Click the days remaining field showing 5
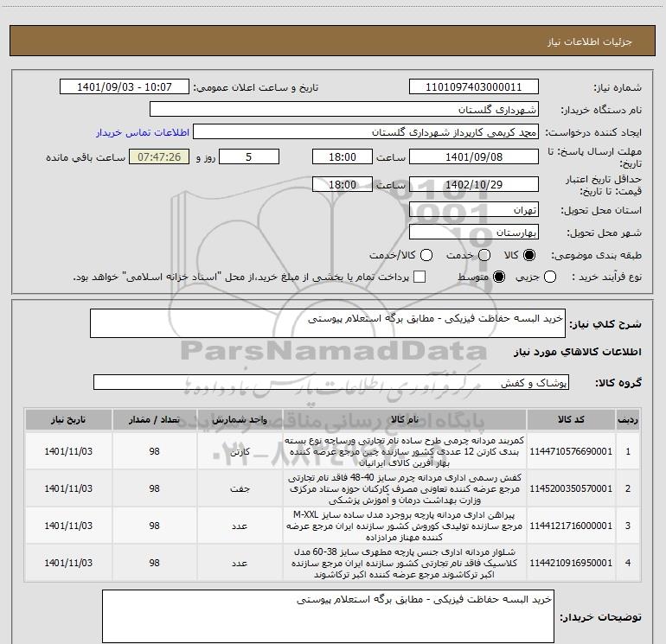 coord(249,156)
